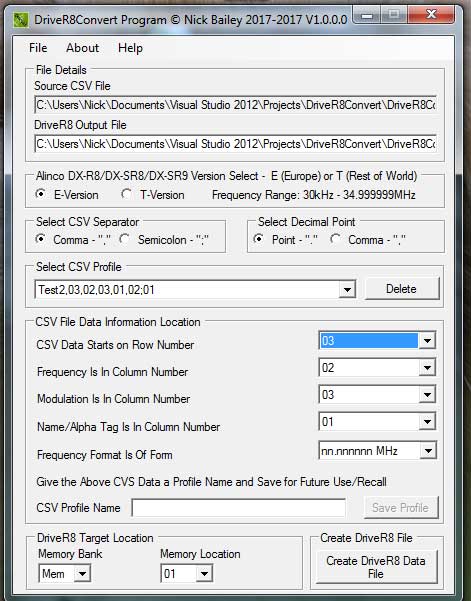Delete the selected CSV profile
Image resolution: width=471 pixels, height=601 pixels.
coord(401,289)
